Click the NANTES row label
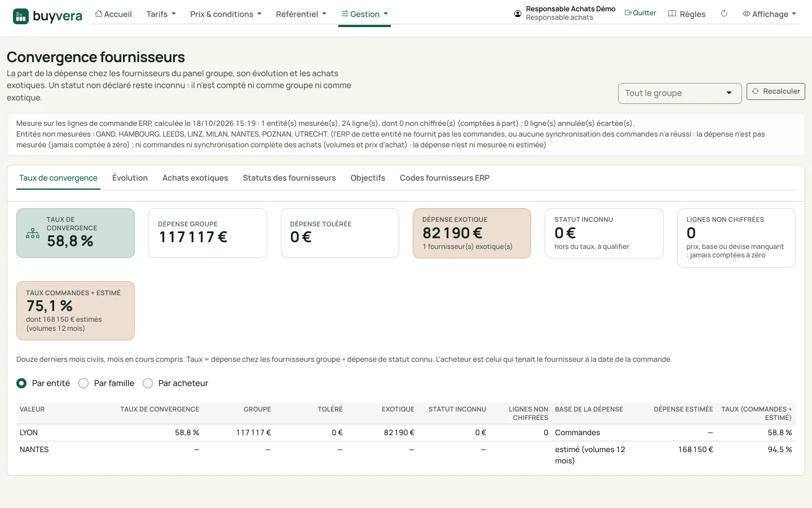The height and width of the screenshot is (508, 812). coord(34,450)
